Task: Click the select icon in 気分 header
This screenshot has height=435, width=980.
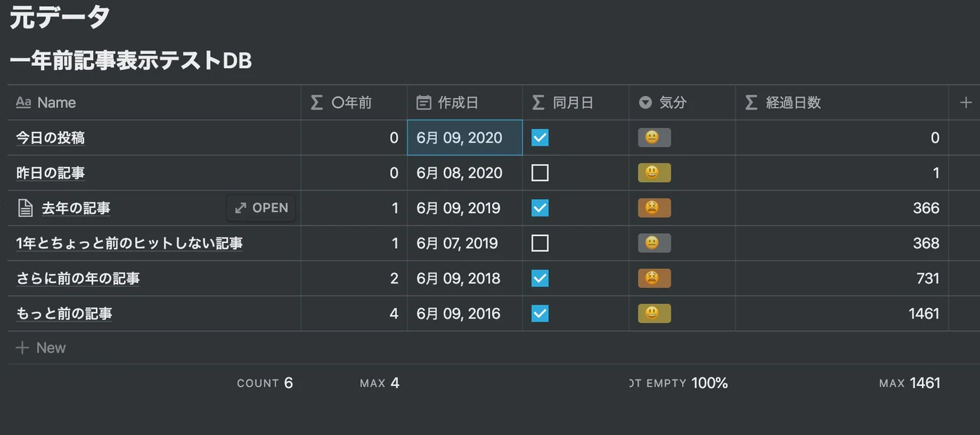Action: (645, 103)
